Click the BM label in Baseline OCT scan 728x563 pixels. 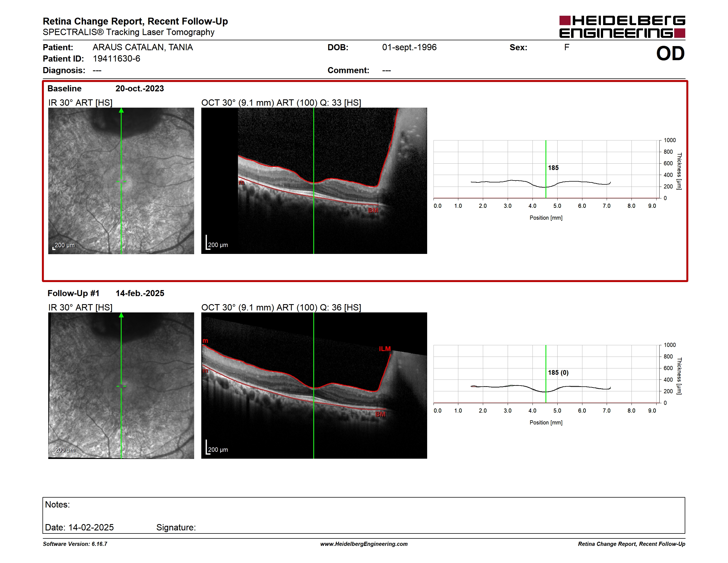[373, 211]
